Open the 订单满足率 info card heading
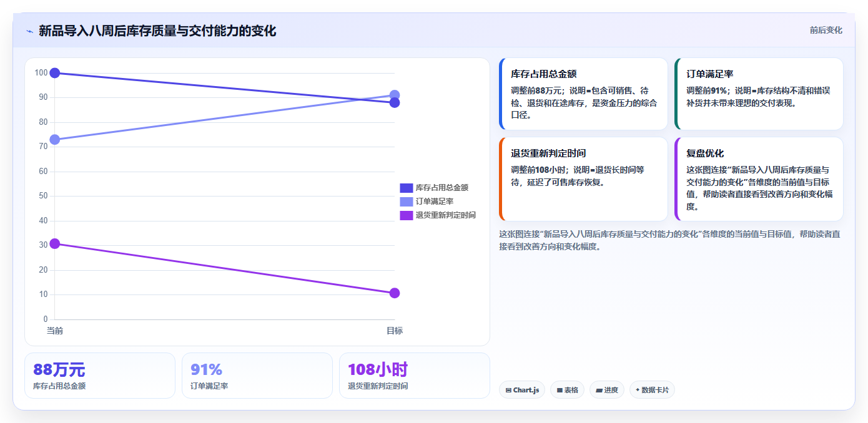868x423 pixels. (x=710, y=74)
